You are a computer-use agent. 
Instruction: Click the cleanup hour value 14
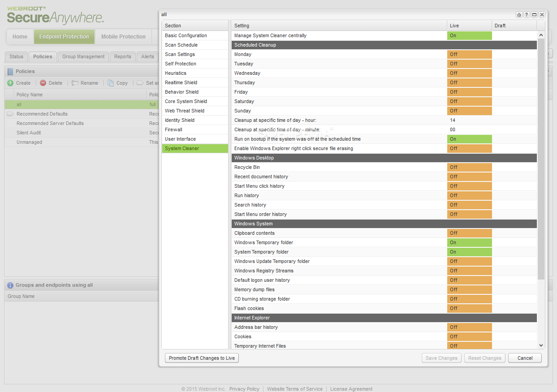(x=453, y=120)
